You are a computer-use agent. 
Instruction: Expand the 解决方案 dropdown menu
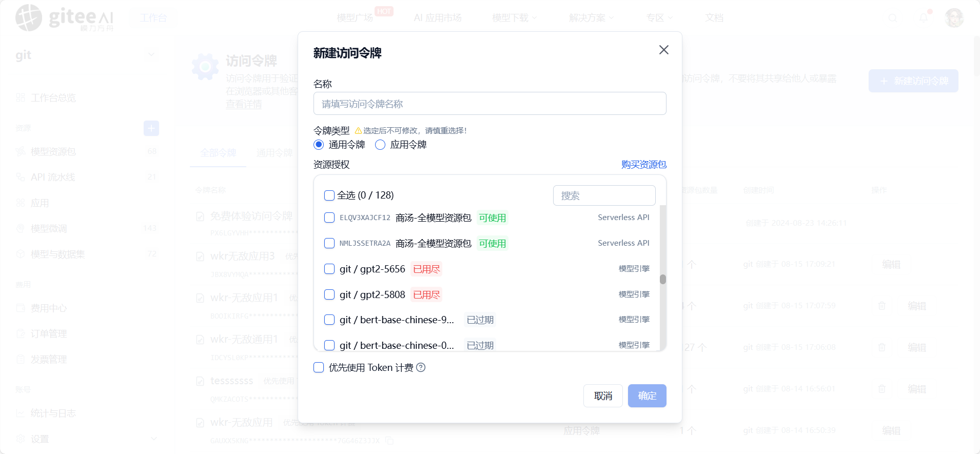(592, 18)
